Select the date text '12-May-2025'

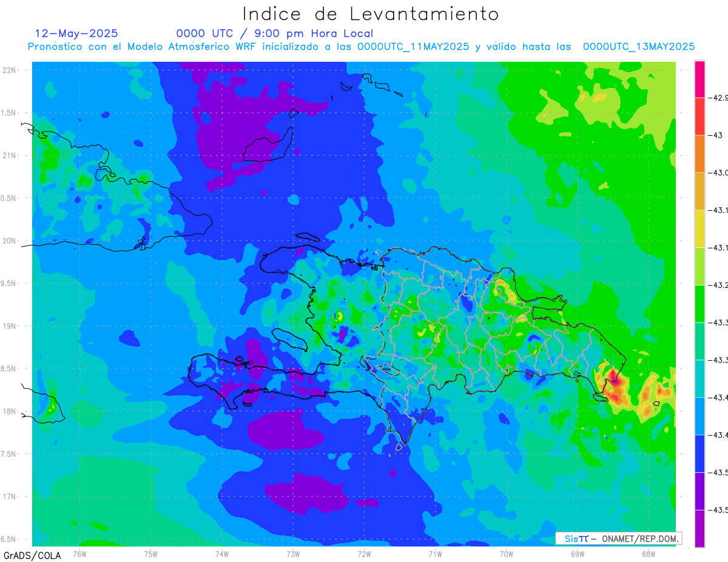click(x=76, y=33)
